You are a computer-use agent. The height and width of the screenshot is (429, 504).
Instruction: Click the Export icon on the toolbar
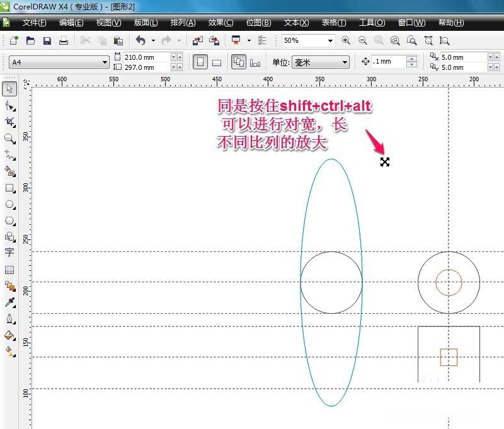pyautogui.click(x=215, y=40)
